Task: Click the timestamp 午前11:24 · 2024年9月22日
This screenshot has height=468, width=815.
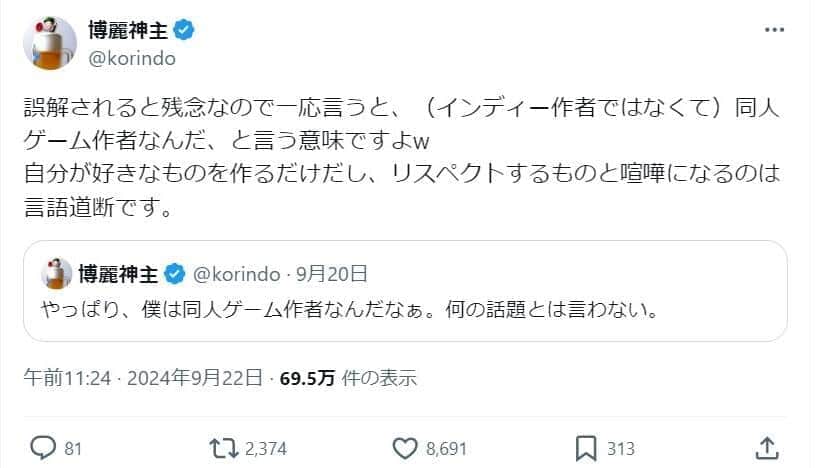Action: [x=143, y=378]
